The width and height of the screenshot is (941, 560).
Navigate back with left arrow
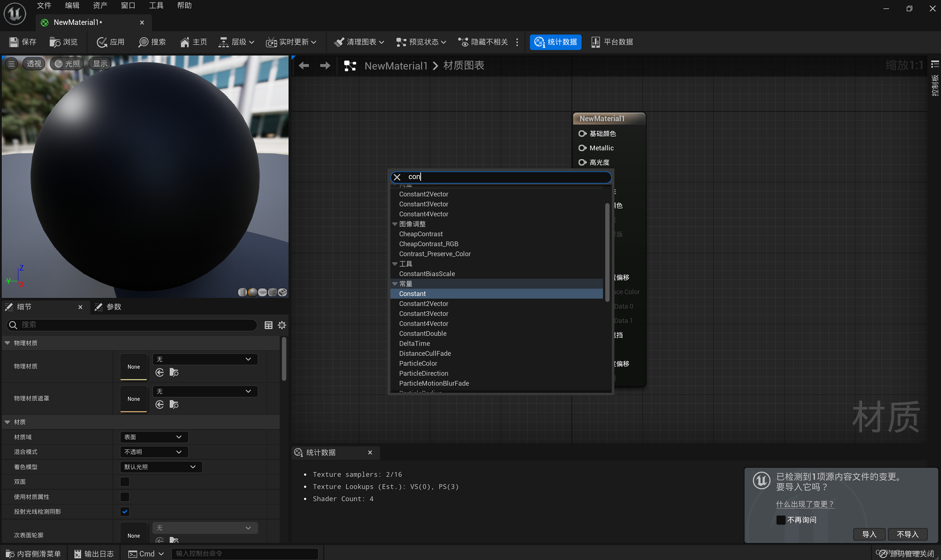(304, 66)
